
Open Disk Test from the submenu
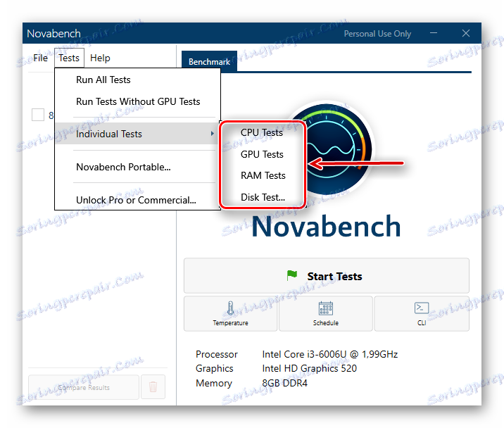coord(263,197)
